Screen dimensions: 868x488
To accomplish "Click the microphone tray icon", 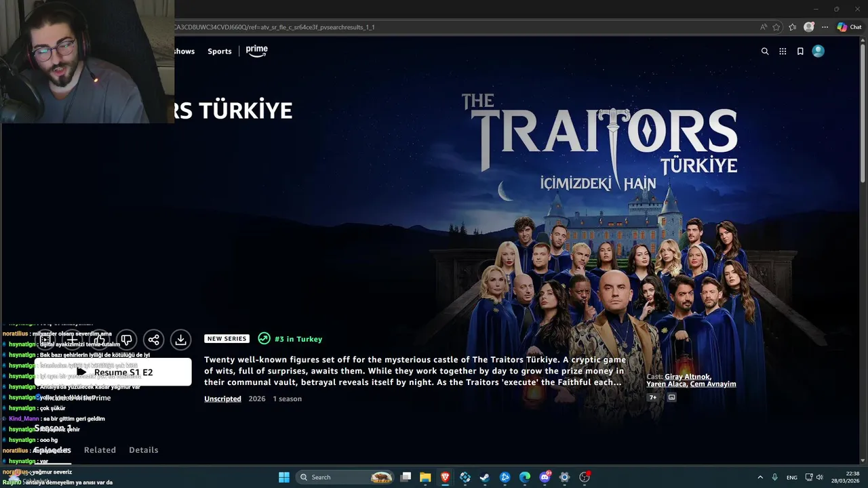I will click(775, 477).
